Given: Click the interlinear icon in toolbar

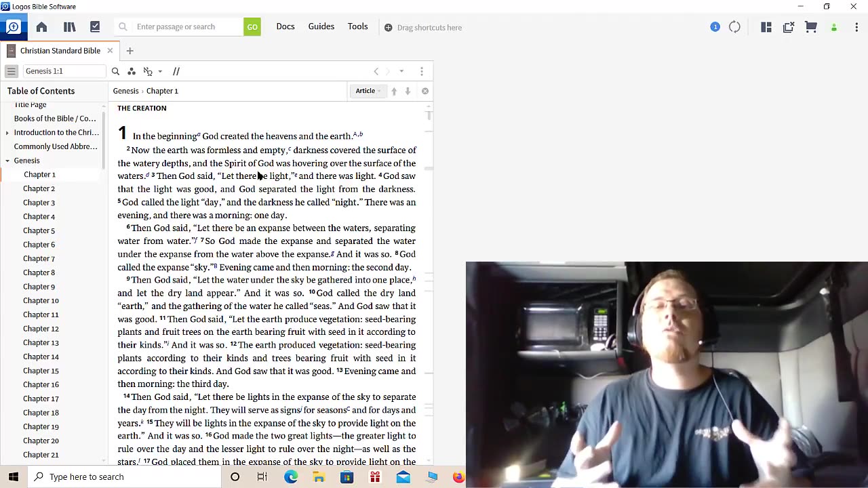Looking at the screenshot, I should tap(148, 71).
